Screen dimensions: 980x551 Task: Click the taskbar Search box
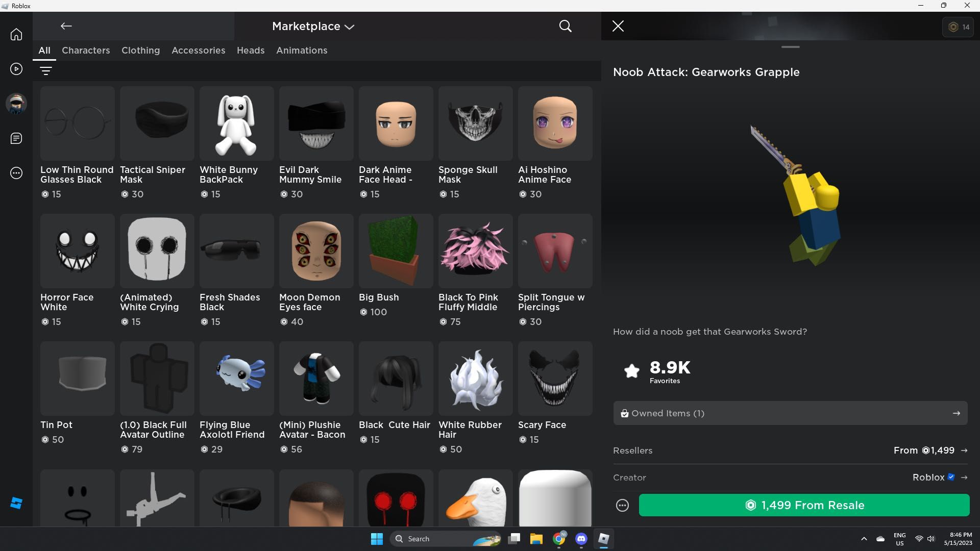tap(446, 539)
